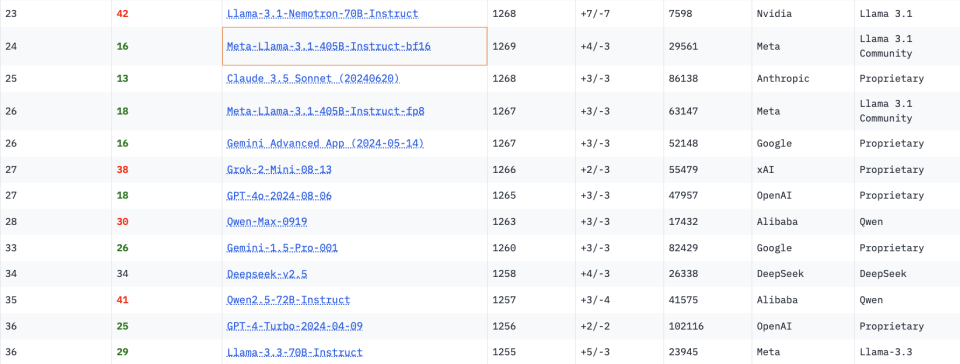
Task: Open Gemini Advanced App (2024-05-14) link
Action: (325, 144)
